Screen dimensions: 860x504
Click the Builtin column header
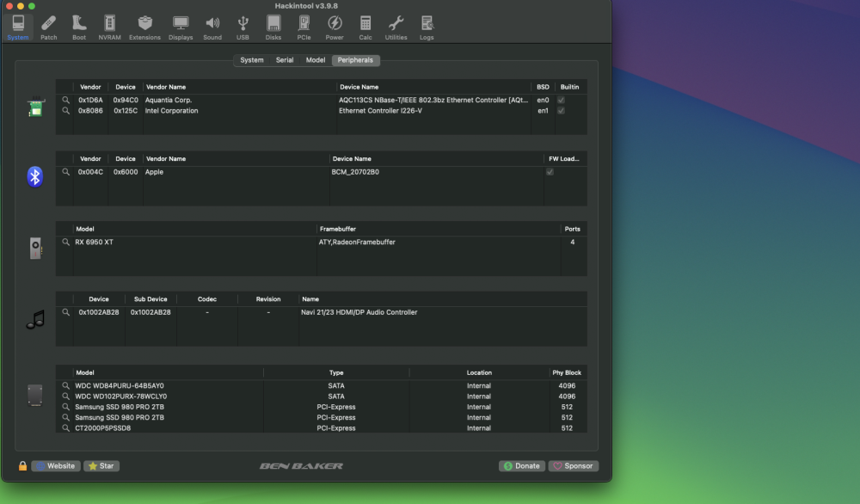pyautogui.click(x=570, y=87)
